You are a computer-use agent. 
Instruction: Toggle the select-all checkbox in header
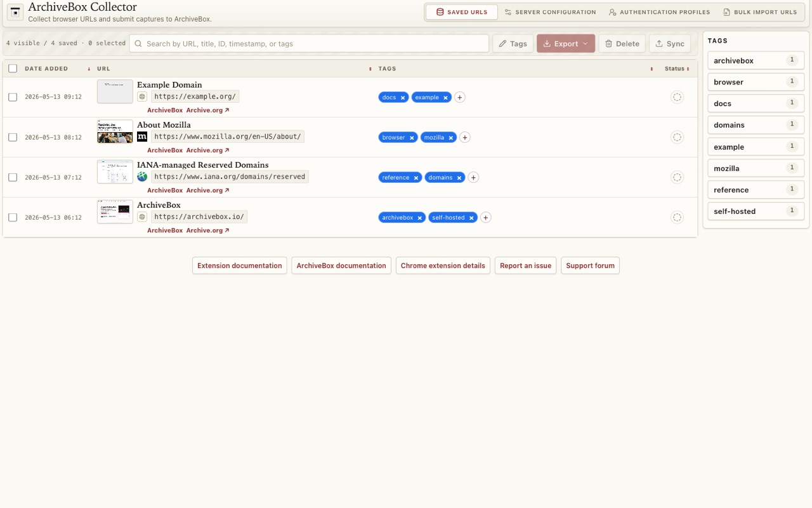tap(13, 69)
